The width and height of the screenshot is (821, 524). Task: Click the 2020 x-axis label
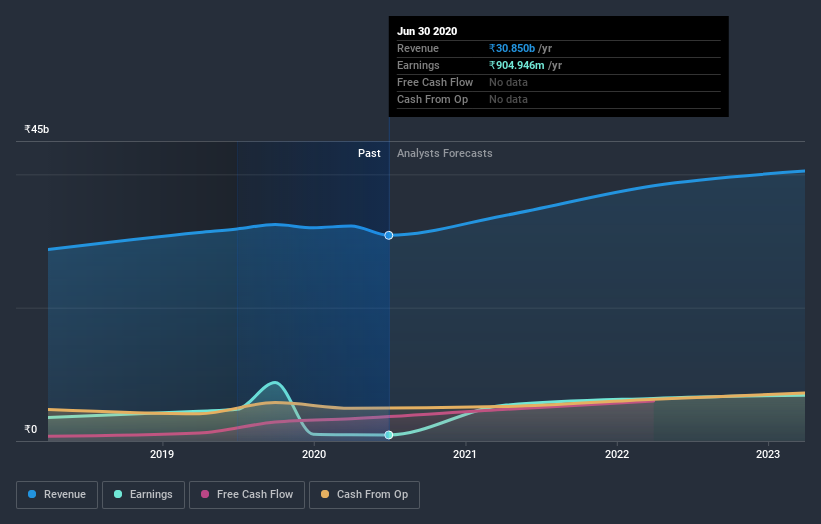point(314,454)
